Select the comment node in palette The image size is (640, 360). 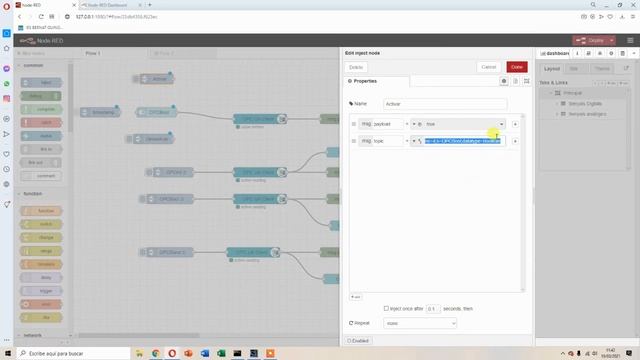(x=41, y=176)
